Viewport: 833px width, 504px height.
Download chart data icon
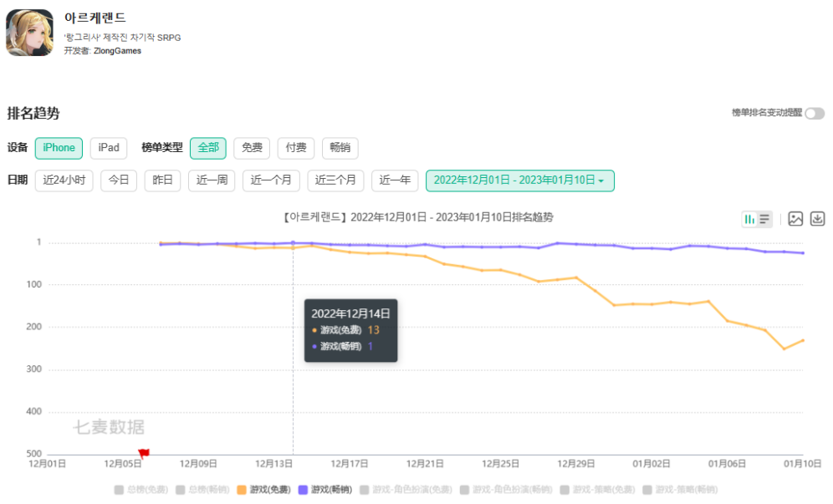coord(817,219)
